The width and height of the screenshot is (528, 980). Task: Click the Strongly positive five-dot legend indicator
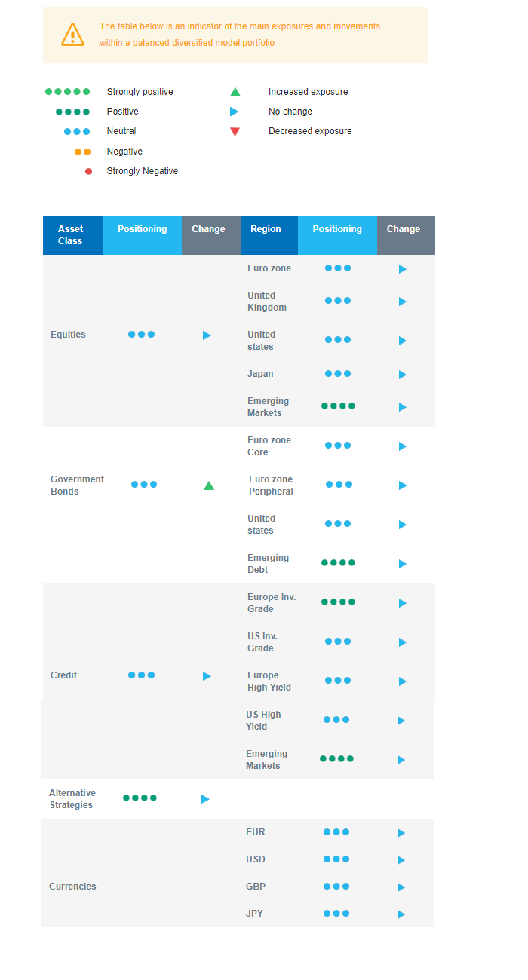click(67, 92)
